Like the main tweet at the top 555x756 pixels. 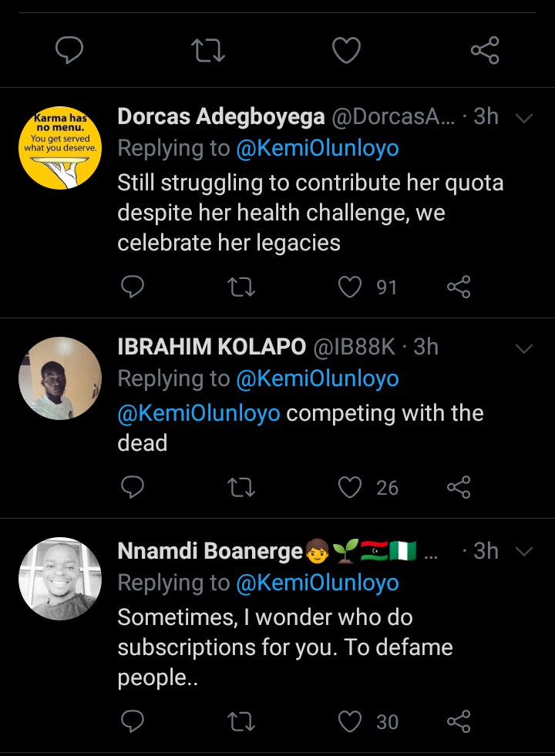pyautogui.click(x=346, y=51)
